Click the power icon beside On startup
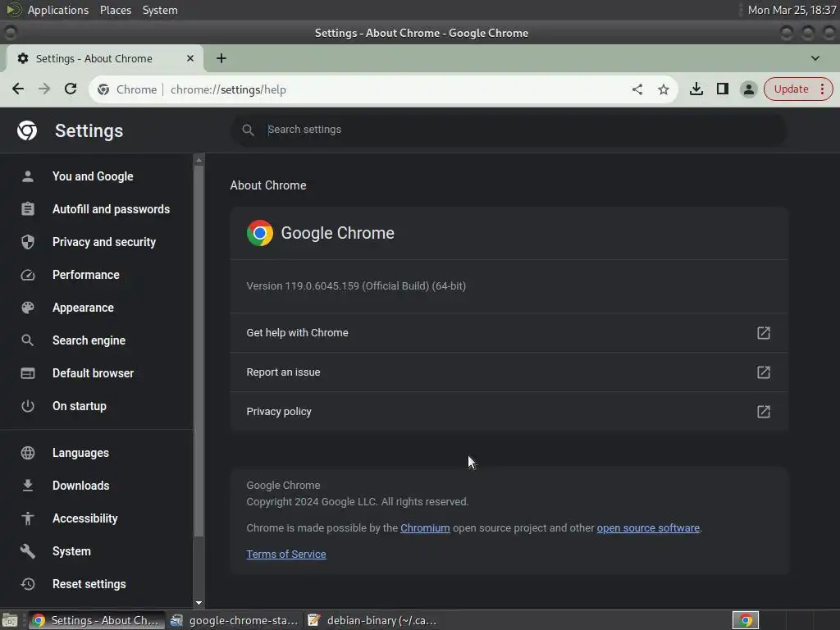840x630 pixels. [x=28, y=406]
